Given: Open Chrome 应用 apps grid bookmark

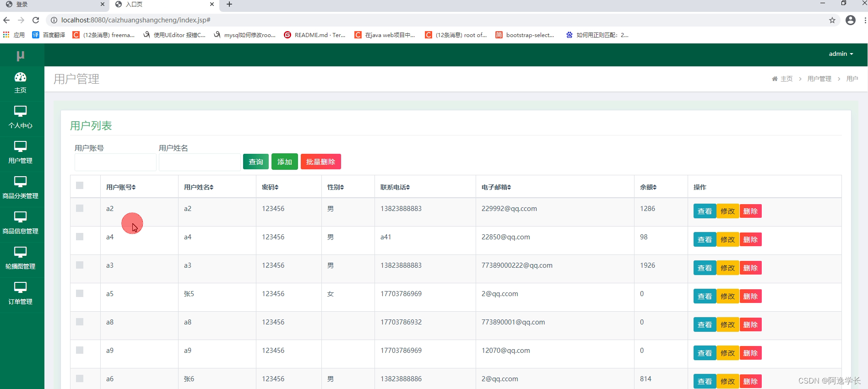Looking at the screenshot, I should (14, 35).
